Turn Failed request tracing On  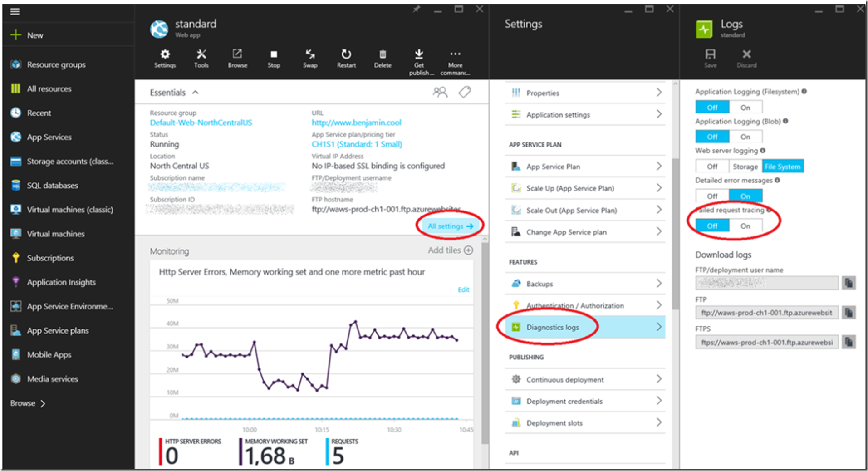pos(745,226)
